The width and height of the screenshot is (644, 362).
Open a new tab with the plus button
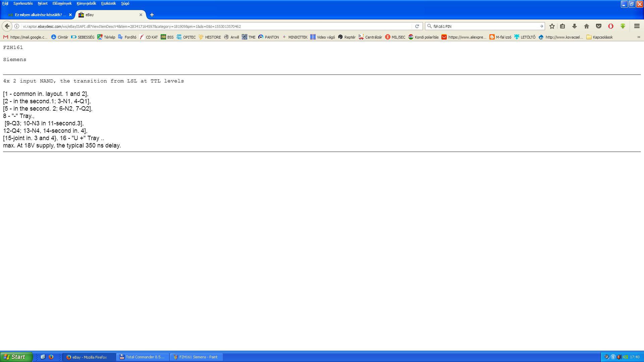coord(152,15)
